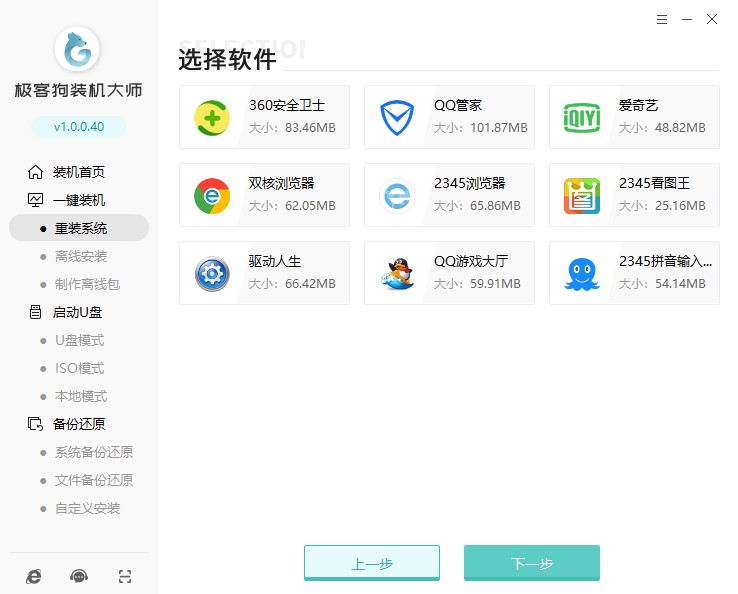The image size is (738, 594).
Task: Click the size text 54.14MB
Action: pyautogui.click(x=680, y=284)
